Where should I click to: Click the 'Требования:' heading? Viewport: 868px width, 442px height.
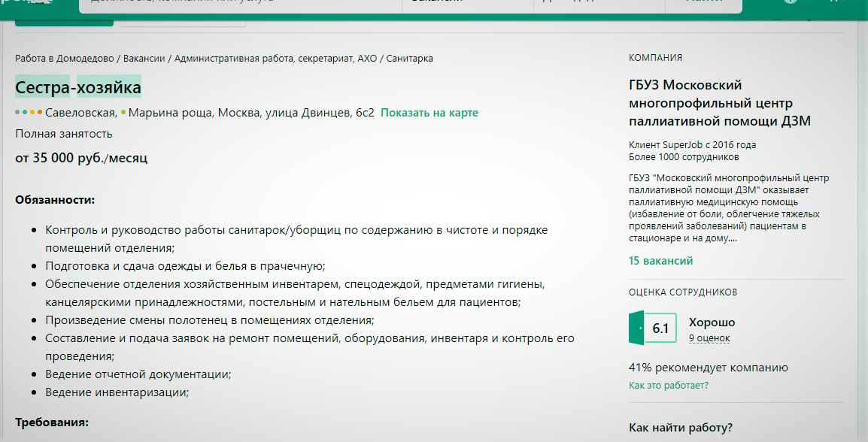pos(52,422)
